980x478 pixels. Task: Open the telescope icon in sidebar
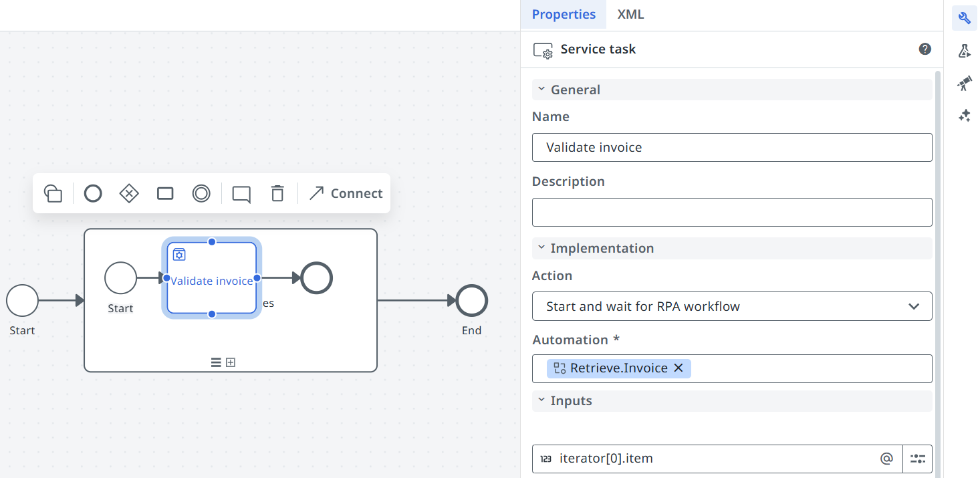[965, 83]
